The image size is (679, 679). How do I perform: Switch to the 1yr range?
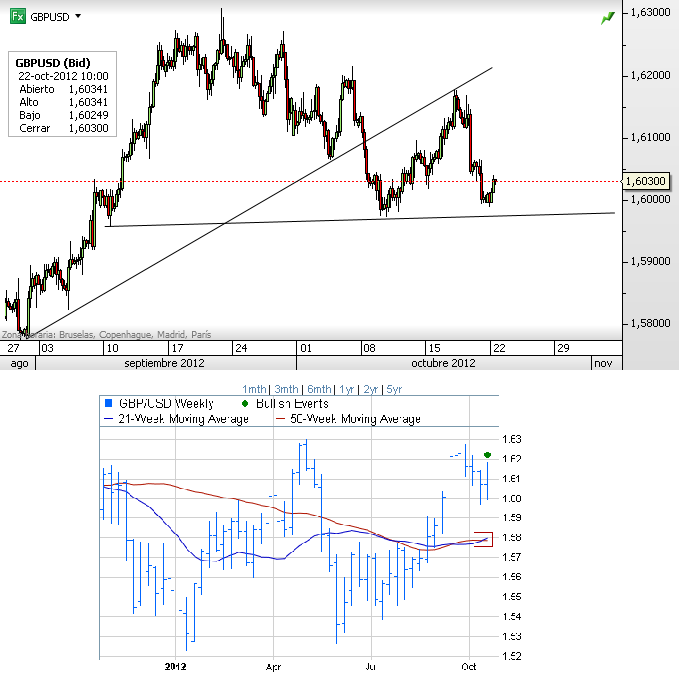(346, 389)
